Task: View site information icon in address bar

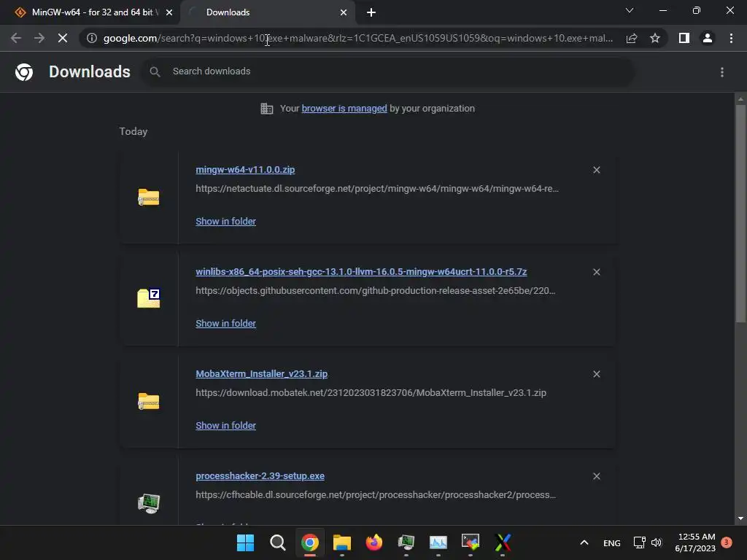Action: click(92, 38)
